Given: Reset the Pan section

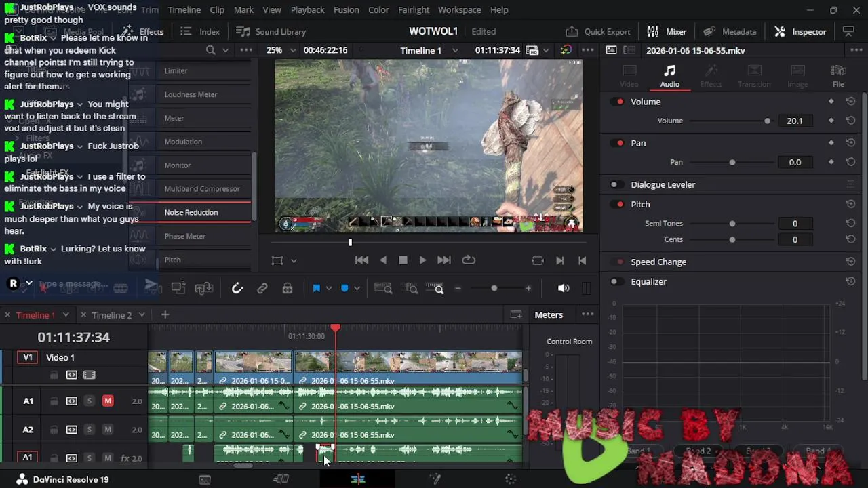Looking at the screenshot, I should tap(850, 143).
